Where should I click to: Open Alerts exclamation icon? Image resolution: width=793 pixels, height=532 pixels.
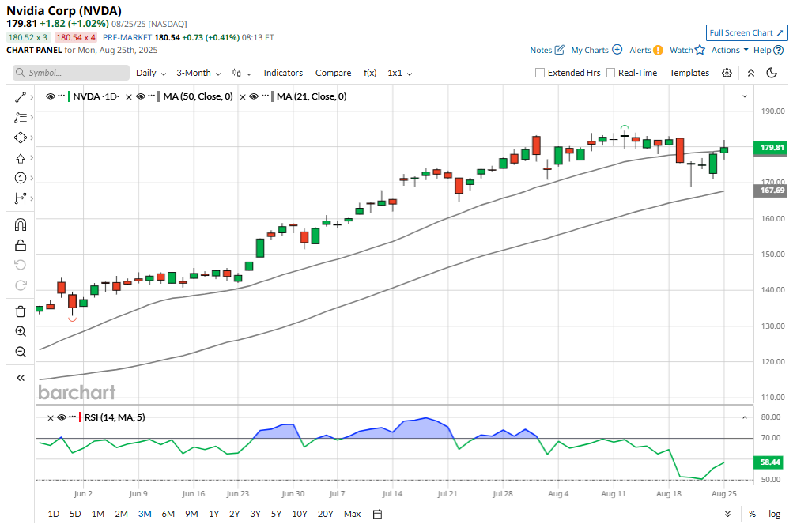[658, 50]
